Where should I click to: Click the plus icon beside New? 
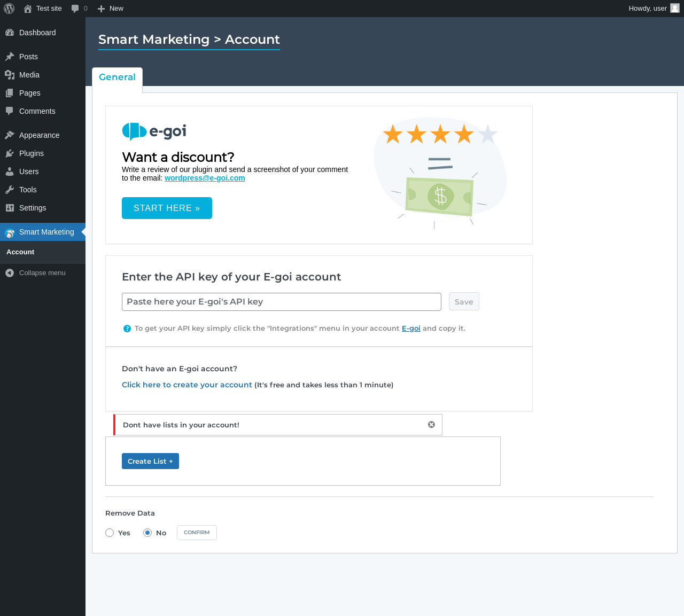101,9
